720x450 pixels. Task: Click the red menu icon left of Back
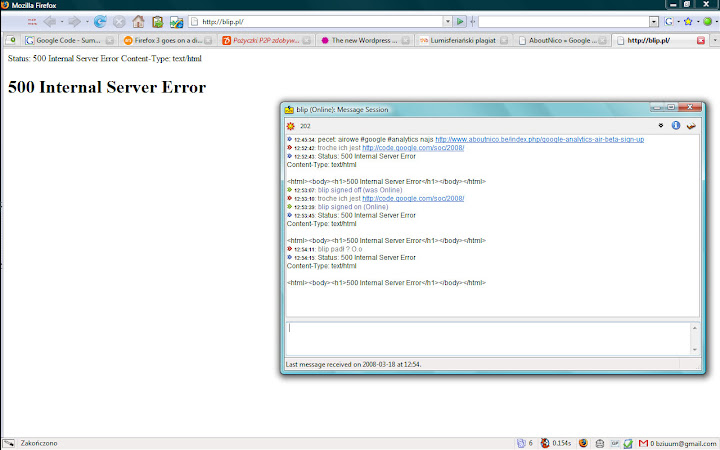pyautogui.click(x=32, y=22)
